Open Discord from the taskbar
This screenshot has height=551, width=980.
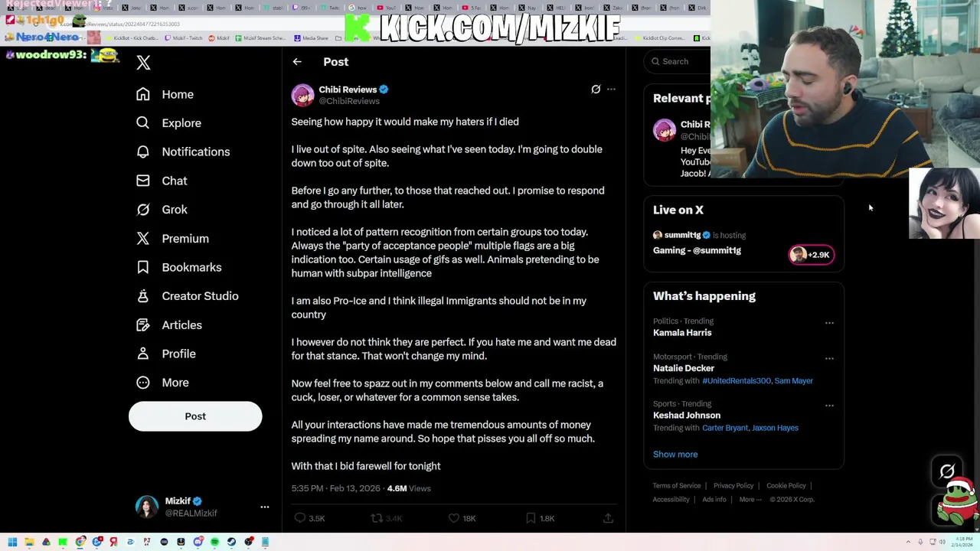(x=198, y=542)
